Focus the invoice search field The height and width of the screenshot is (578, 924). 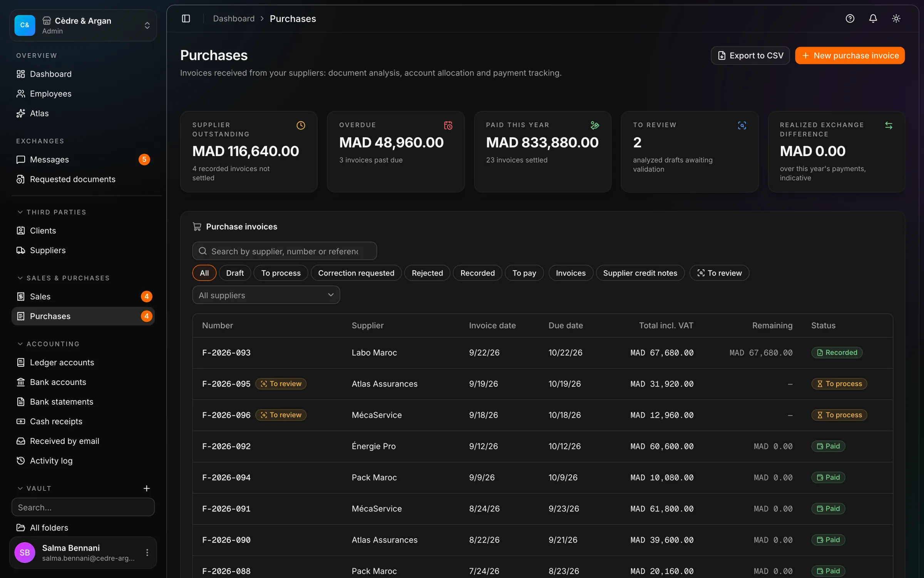(x=285, y=251)
